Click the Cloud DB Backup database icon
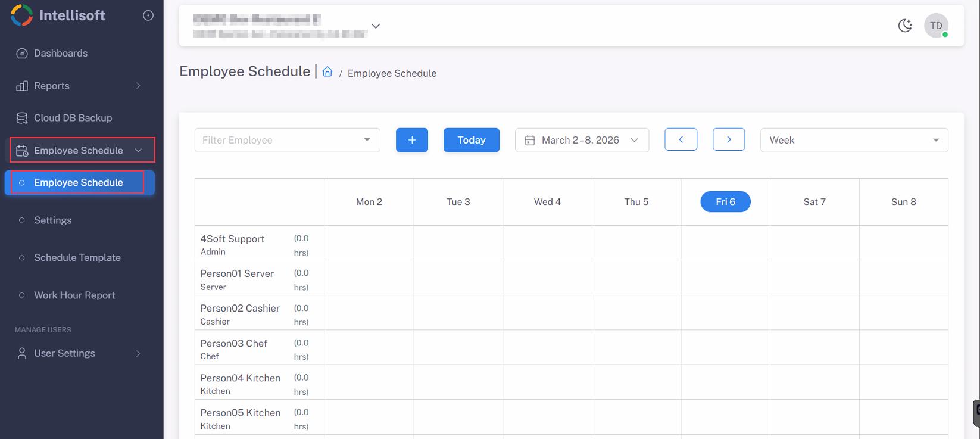The width and height of the screenshot is (980, 439). 22,118
